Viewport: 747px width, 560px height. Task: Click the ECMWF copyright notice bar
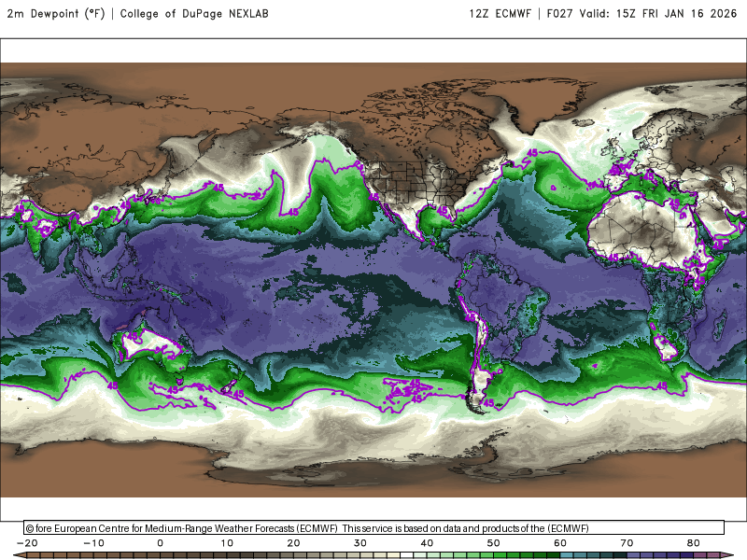(x=374, y=527)
